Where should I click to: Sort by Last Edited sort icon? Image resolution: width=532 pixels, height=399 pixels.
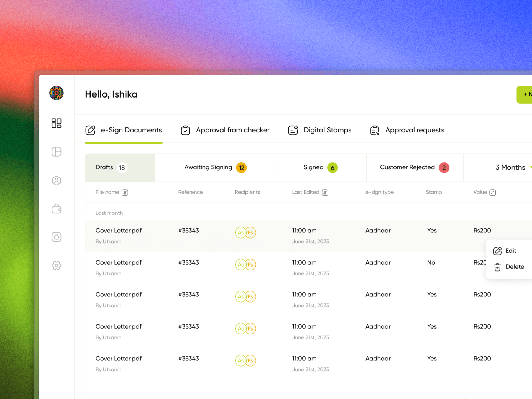point(325,192)
